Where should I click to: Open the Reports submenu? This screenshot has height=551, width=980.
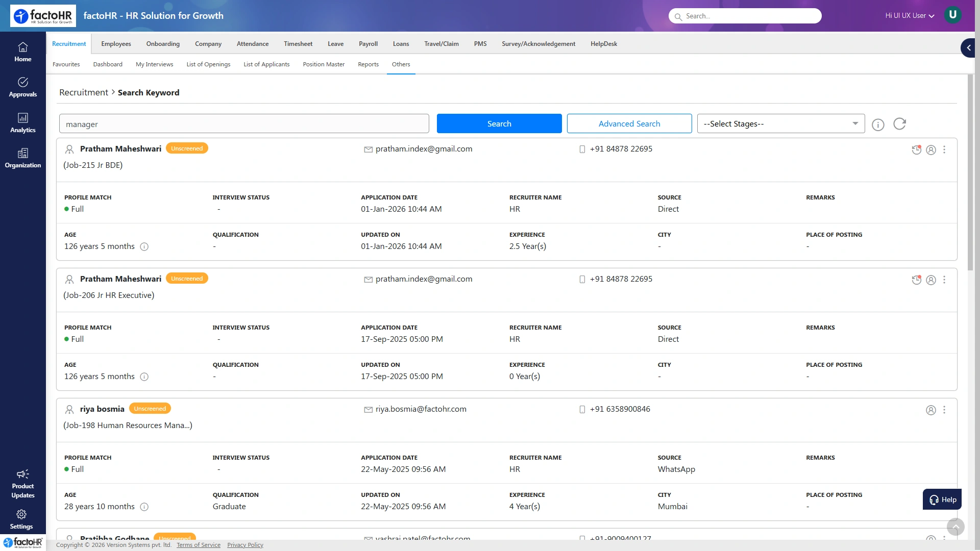coord(368,64)
